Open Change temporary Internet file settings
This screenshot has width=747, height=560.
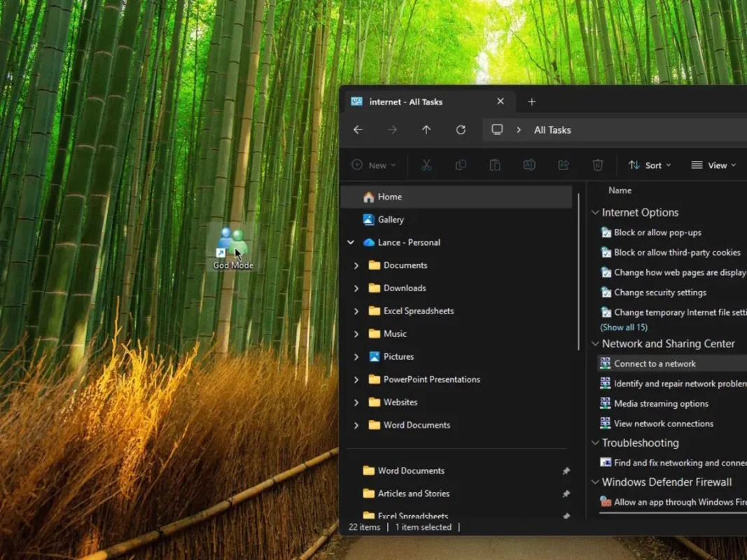pyautogui.click(x=673, y=312)
